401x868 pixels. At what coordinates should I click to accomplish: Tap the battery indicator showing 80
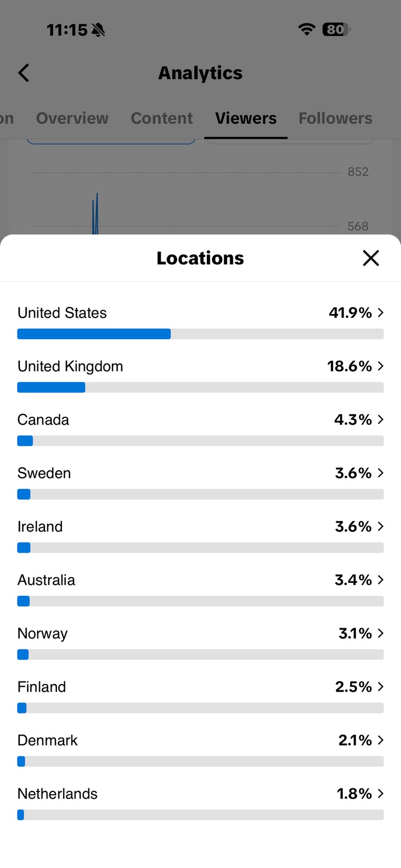(x=336, y=29)
